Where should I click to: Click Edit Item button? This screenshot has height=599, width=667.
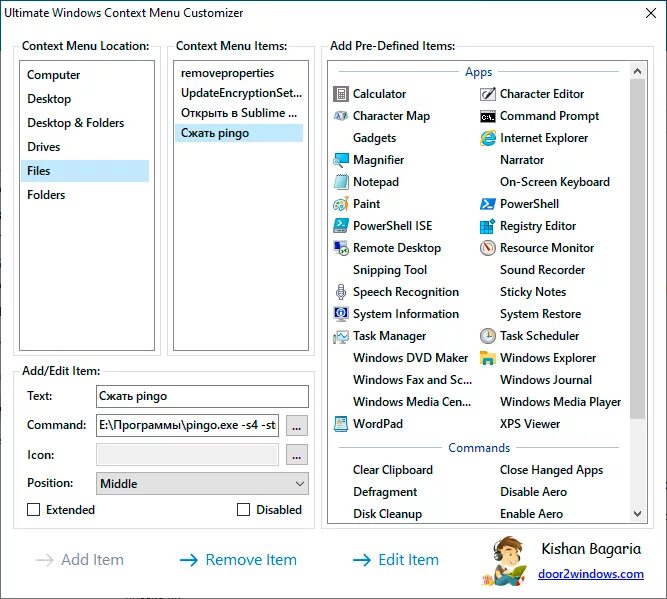click(396, 560)
